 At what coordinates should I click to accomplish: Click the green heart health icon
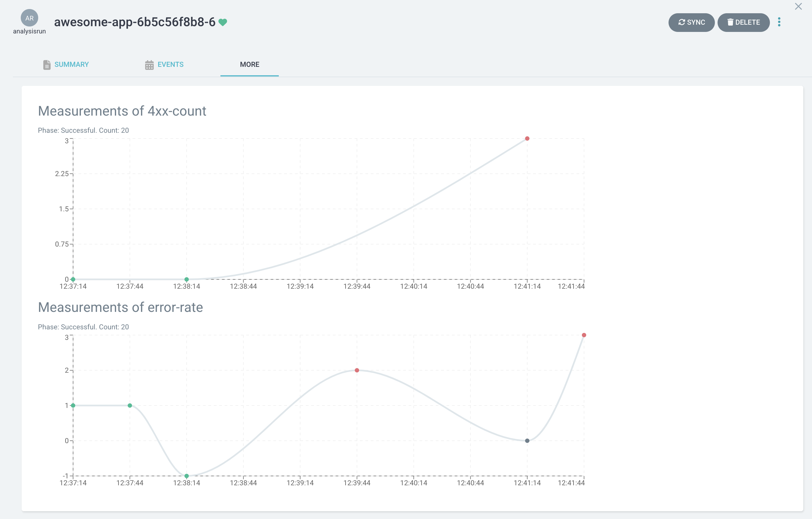point(223,22)
